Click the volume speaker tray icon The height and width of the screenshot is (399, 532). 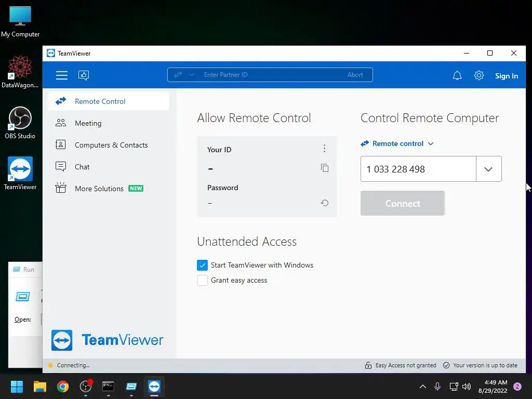click(467, 387)
